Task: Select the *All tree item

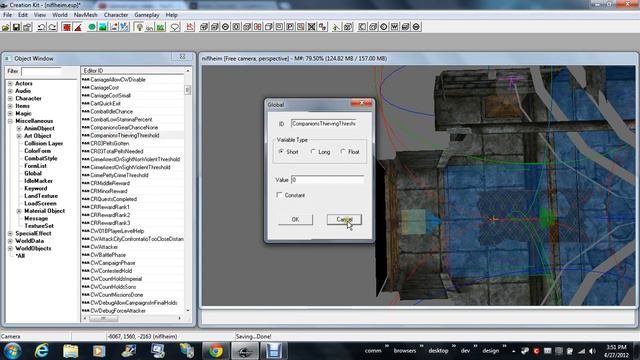Action: pos(20,256)
